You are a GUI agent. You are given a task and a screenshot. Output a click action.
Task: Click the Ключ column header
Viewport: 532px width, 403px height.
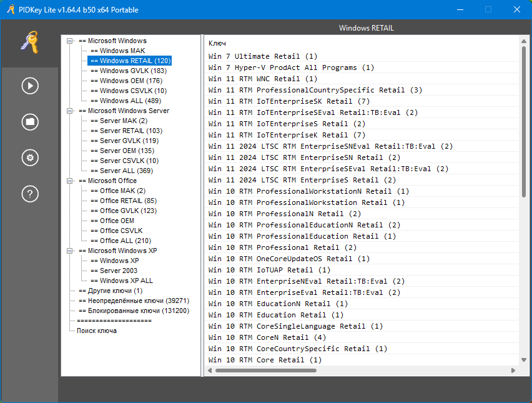(217, 43)
